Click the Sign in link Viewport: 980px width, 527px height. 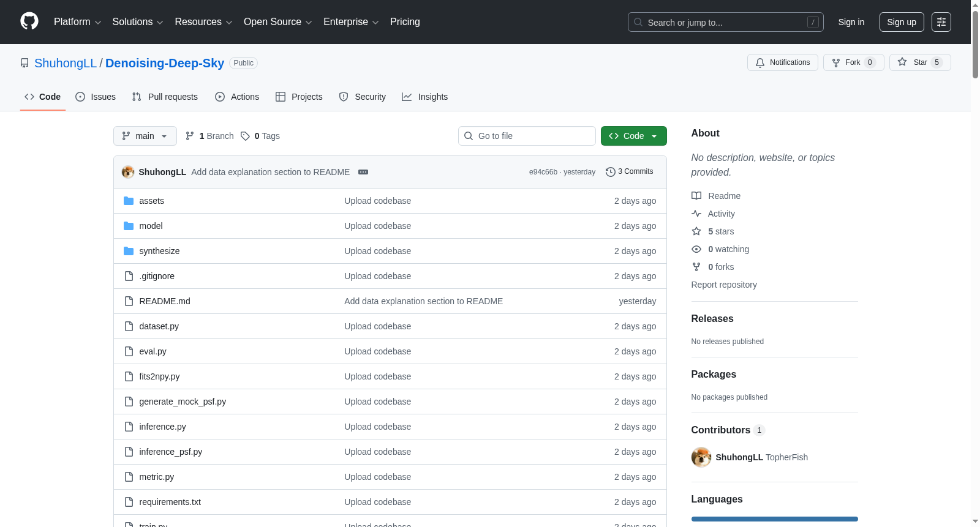(851, 22)
